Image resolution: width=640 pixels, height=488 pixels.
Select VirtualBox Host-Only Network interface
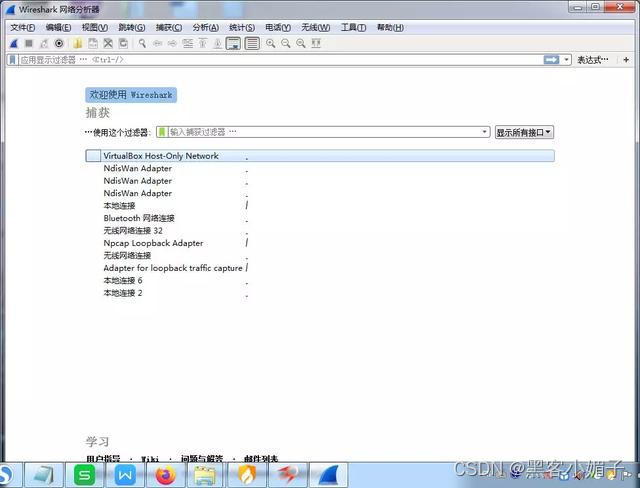click(320, 155)
